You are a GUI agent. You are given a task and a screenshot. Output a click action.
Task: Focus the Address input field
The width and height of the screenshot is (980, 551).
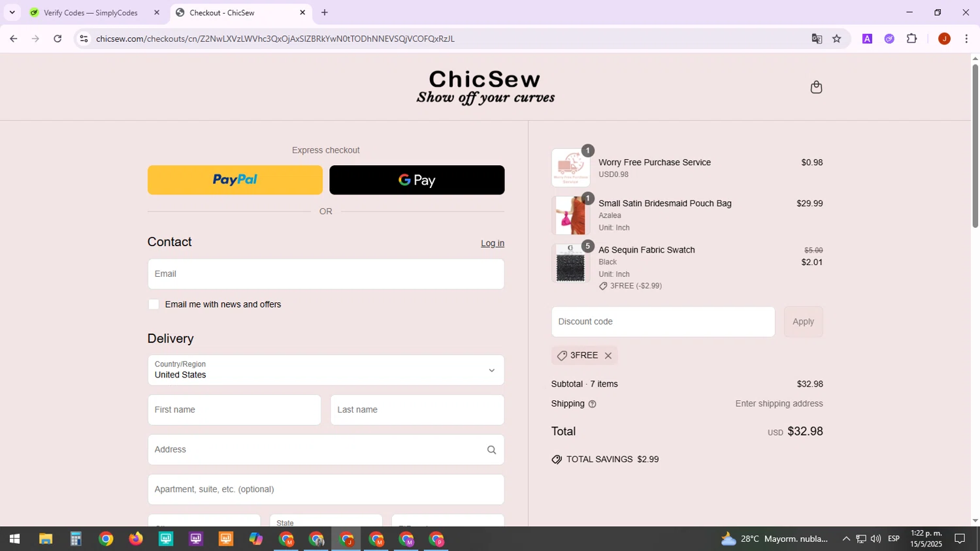(x=326, y=450)
